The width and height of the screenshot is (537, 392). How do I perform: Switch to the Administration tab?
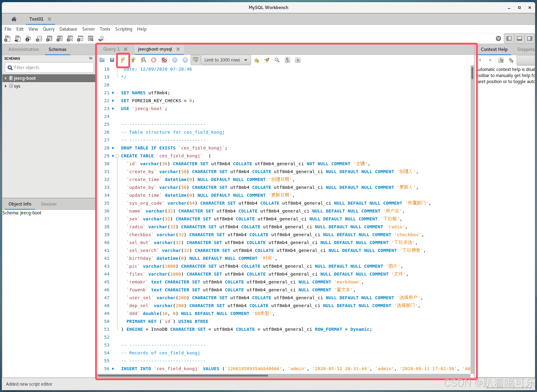coord(24,49)
